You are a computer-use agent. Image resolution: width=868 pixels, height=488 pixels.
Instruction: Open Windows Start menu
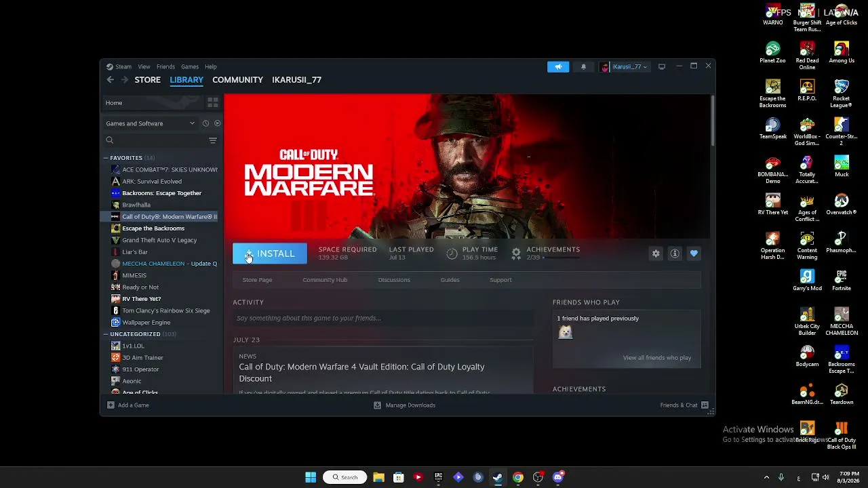click(x=311, y=477)
